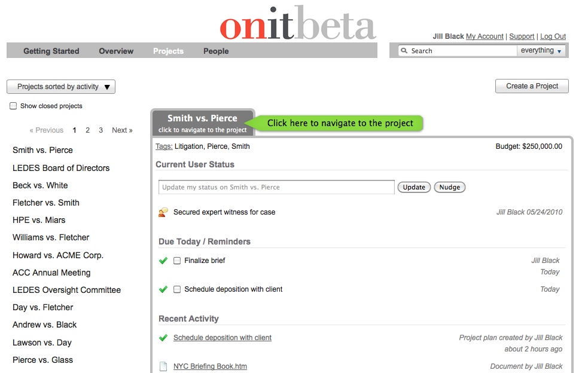Click page 1 in pagination
This screenshot has height=373, width=588.
coord(74,130)
